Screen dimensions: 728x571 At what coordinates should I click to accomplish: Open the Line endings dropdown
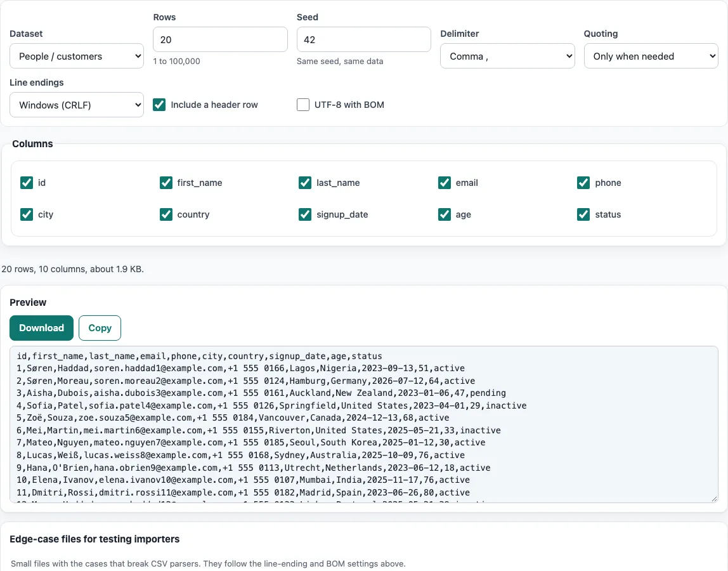click(x=77, y=105)
